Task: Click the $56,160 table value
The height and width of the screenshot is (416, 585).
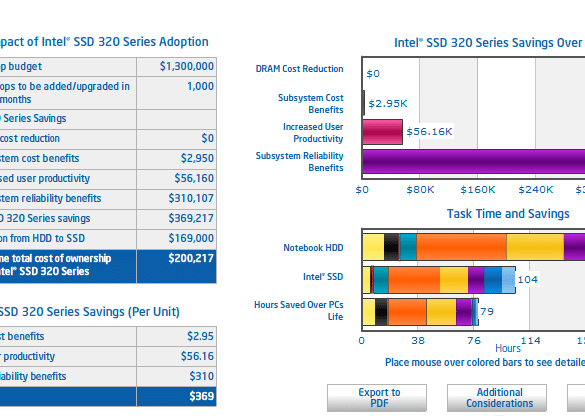Action: pos(194,178)
